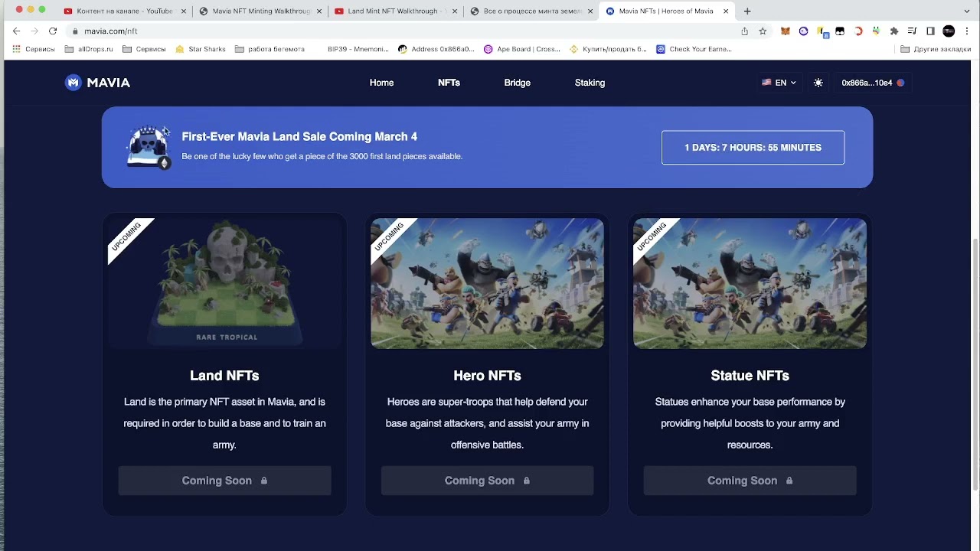Open the Extensions puzzle piece menu

(894, 31)
